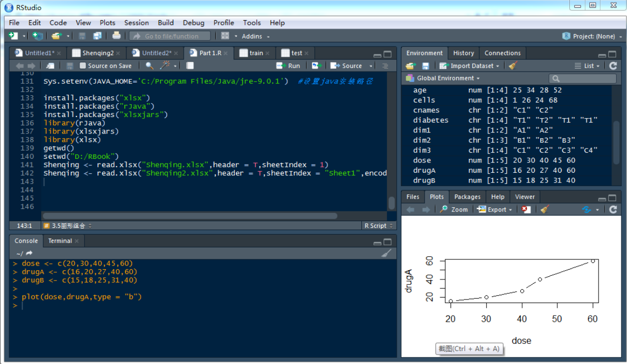Refresh the current plot
The image size is (627, 364).
(613, 209)
